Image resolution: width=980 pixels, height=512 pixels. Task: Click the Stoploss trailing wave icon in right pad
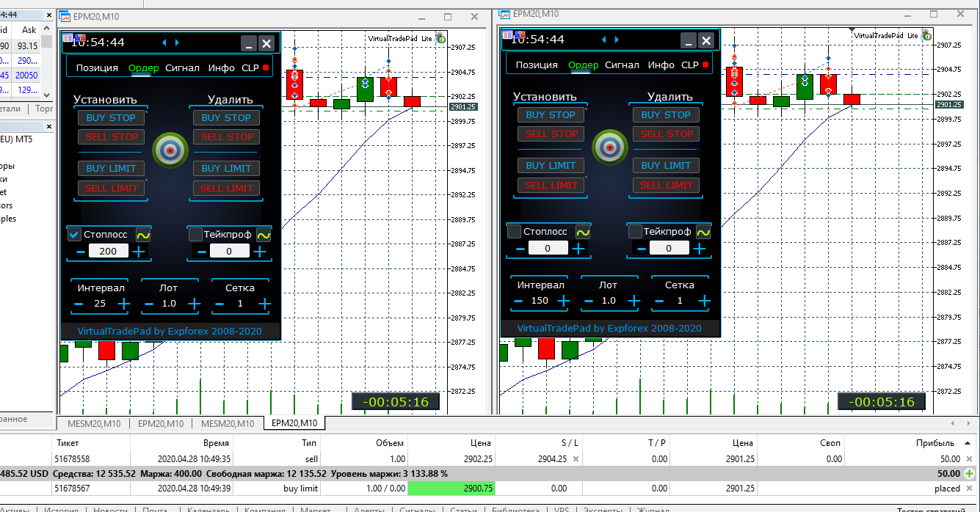582,232
